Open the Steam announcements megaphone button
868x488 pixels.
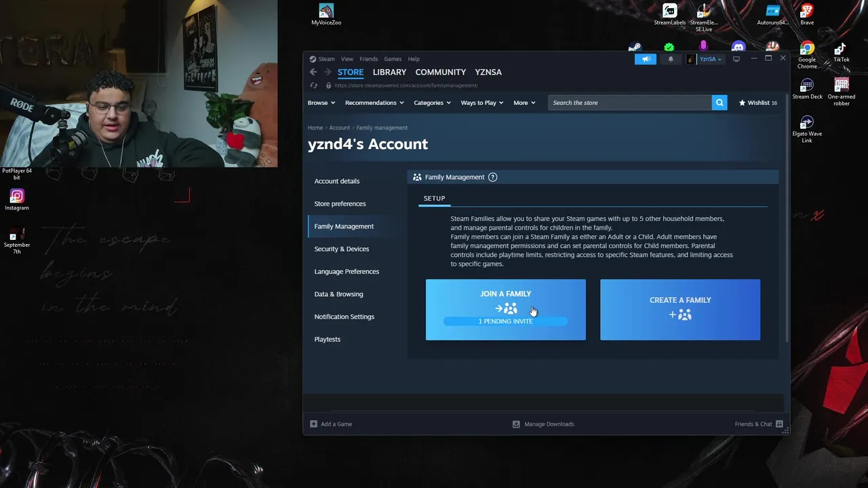tap(646, 59)
